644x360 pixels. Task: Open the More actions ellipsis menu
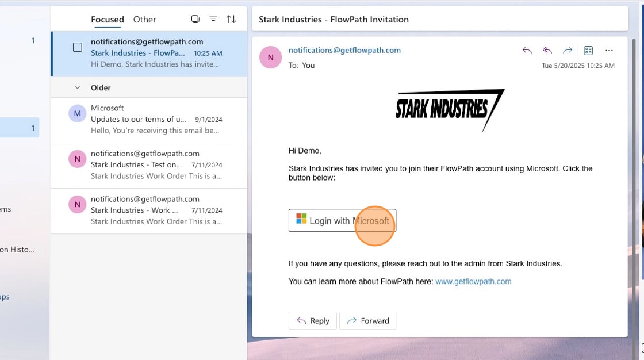coord(609,51)
